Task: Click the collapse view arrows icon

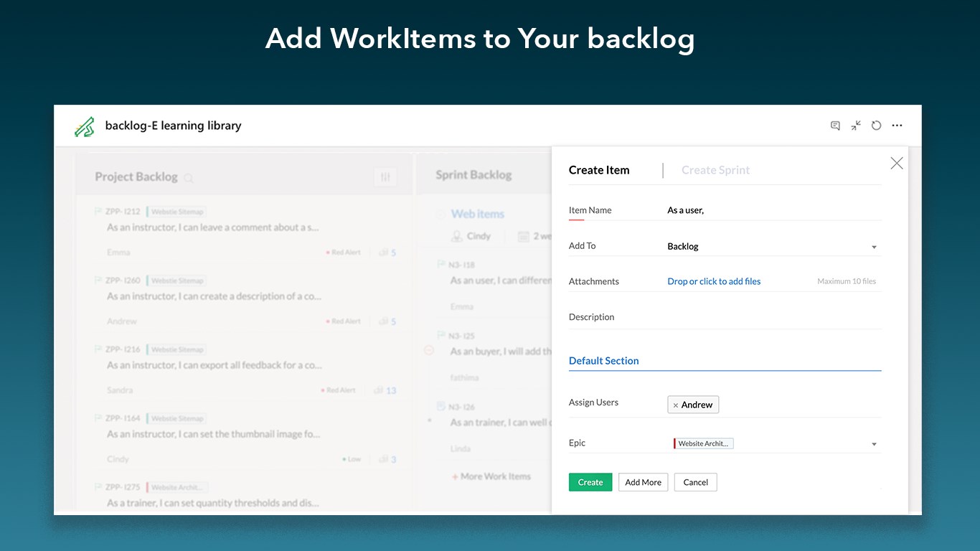Action: 856,126
